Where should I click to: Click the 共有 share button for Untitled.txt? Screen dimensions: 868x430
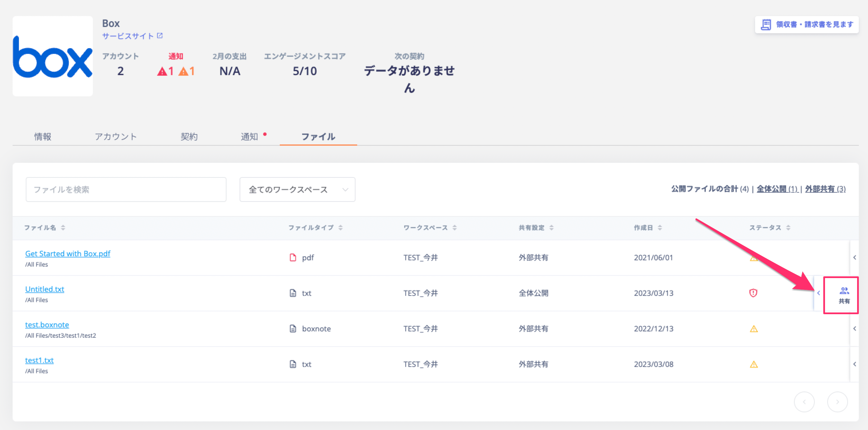click(x=844, y=295)
